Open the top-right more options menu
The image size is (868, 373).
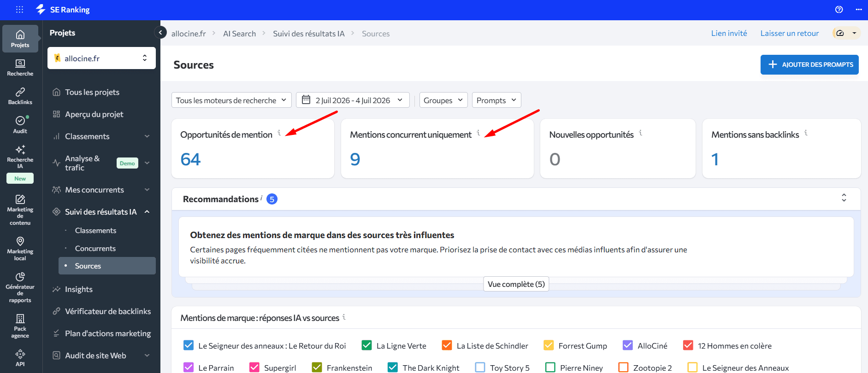(x=858, y=10)
